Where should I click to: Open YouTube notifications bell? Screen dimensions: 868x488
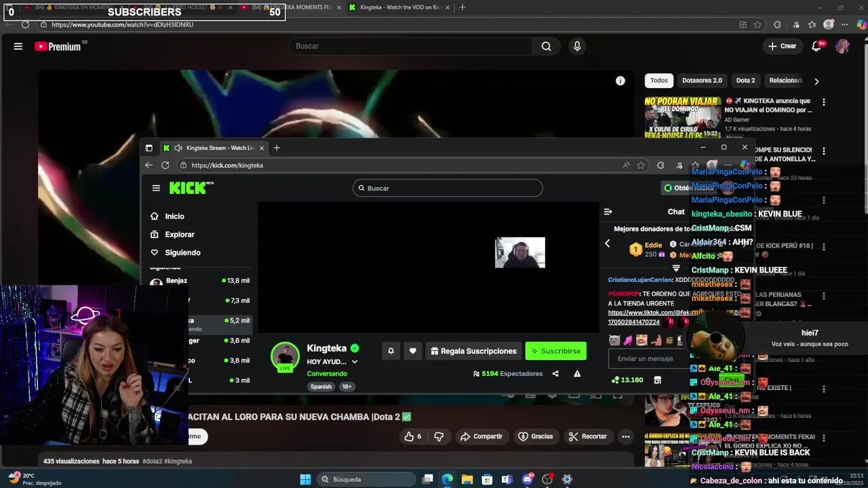pos(817,46)
